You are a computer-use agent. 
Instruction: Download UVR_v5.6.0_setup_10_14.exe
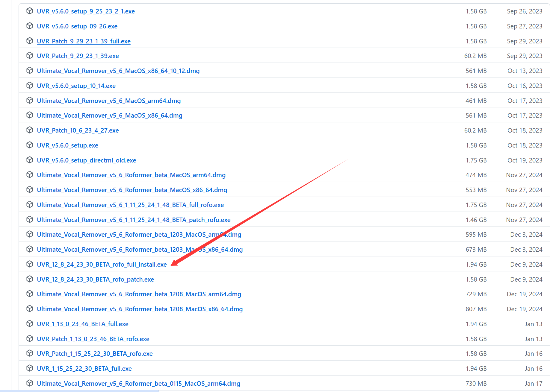pos(76,86)
